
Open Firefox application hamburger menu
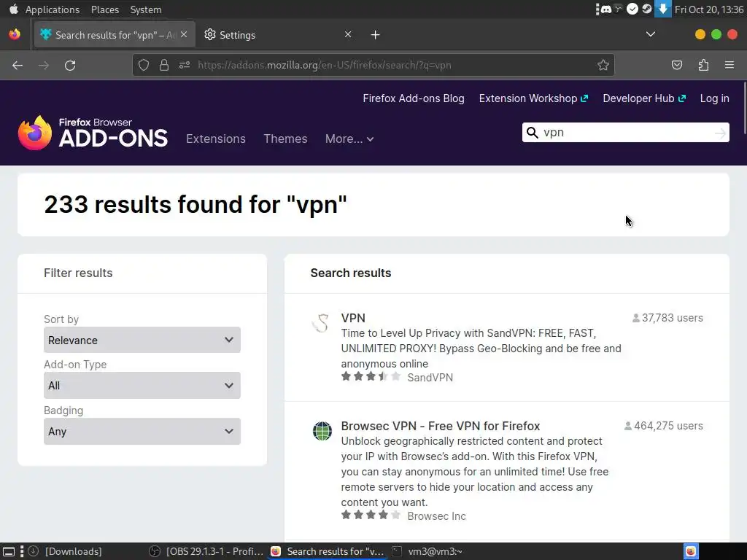(729, 65)
